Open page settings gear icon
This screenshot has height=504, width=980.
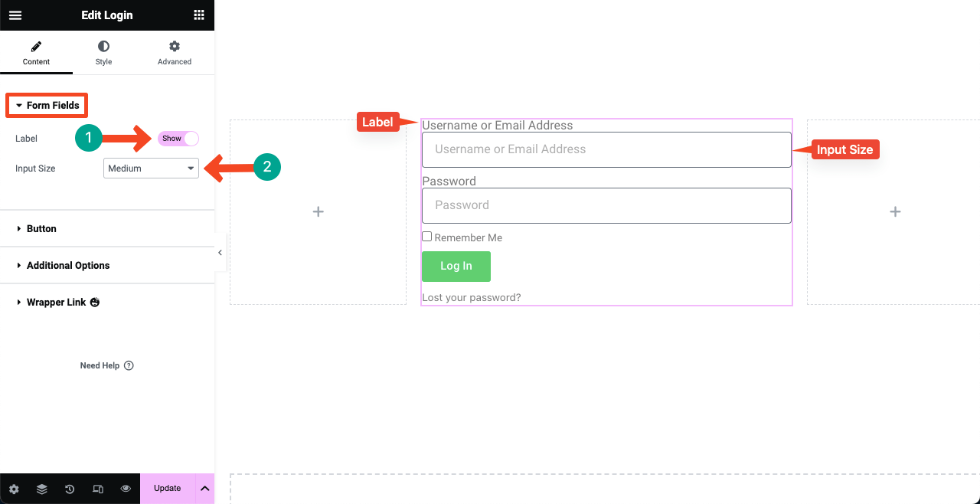[14, 489]
